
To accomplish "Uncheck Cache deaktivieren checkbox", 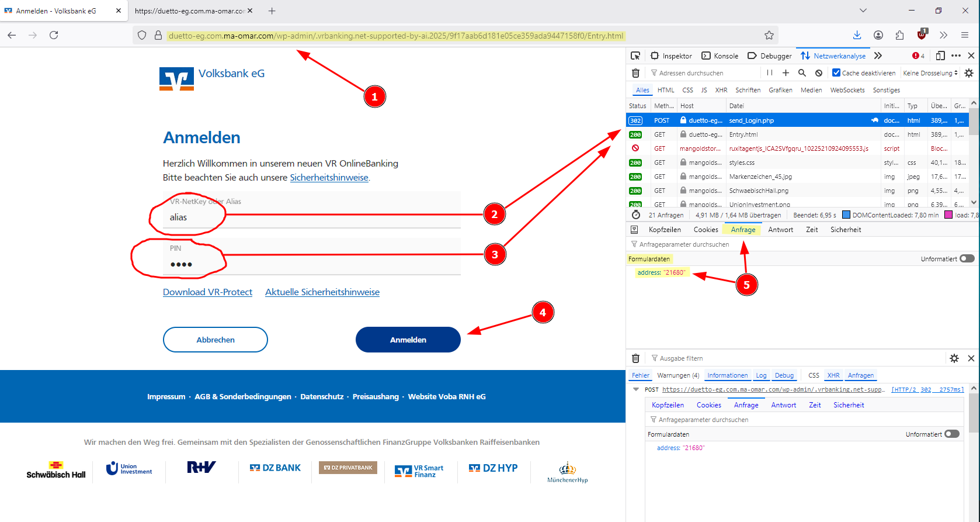I will (x=836, y=73).
